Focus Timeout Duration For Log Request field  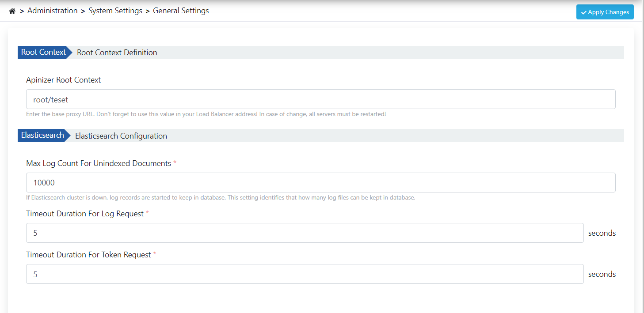coord(305,233)
